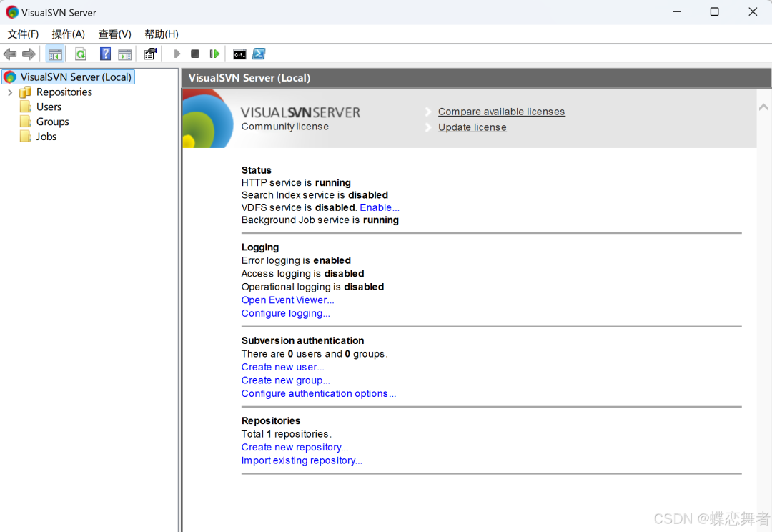
Task: Click the Back arrow toolbar icon
Action: pyautogui.click(x=10, y=54)
